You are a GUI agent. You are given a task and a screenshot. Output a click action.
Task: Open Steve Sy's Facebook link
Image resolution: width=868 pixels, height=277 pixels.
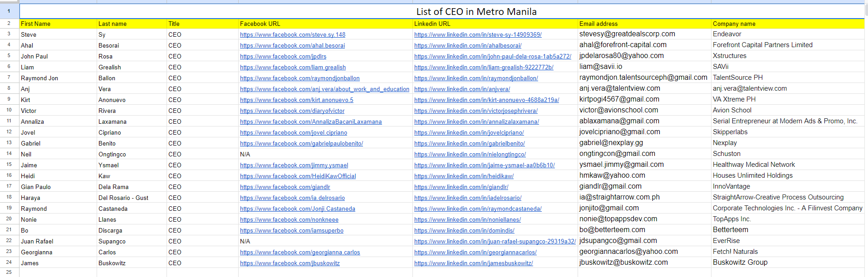tap(293, 34)
